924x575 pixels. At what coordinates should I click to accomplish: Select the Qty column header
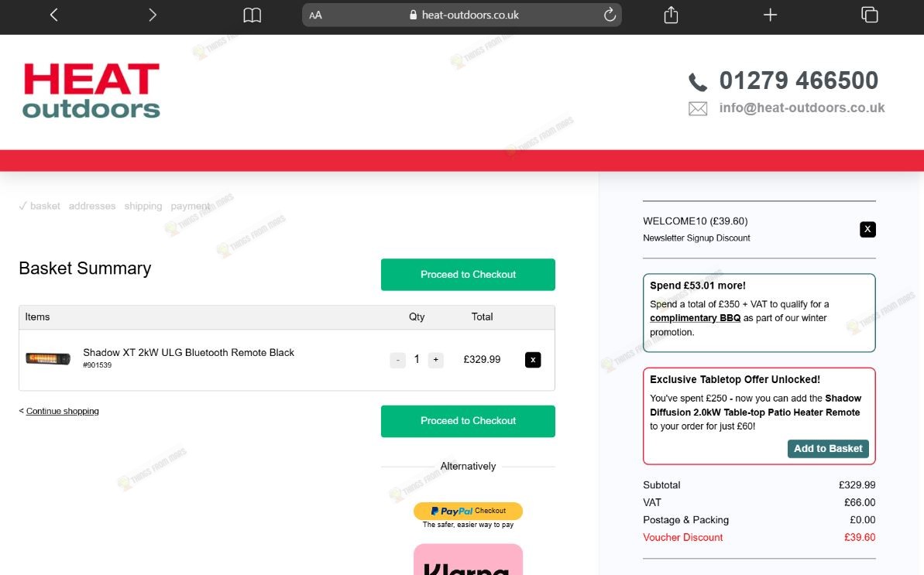[x=417, y=317]
